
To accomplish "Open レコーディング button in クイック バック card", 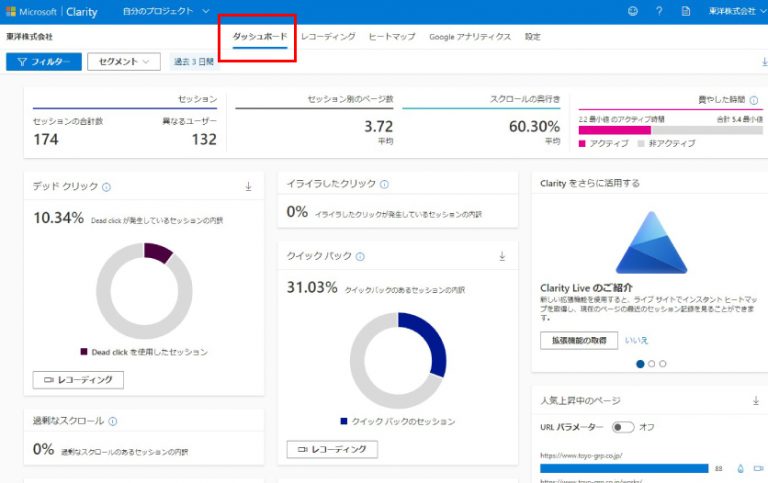I will pyautogui.click(x=332, y=449).
